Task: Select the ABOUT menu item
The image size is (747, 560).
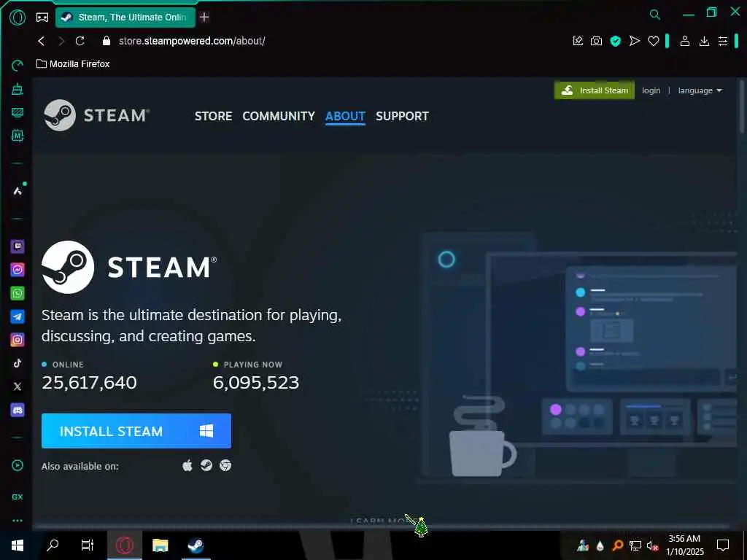Action: tap(345, 116)
